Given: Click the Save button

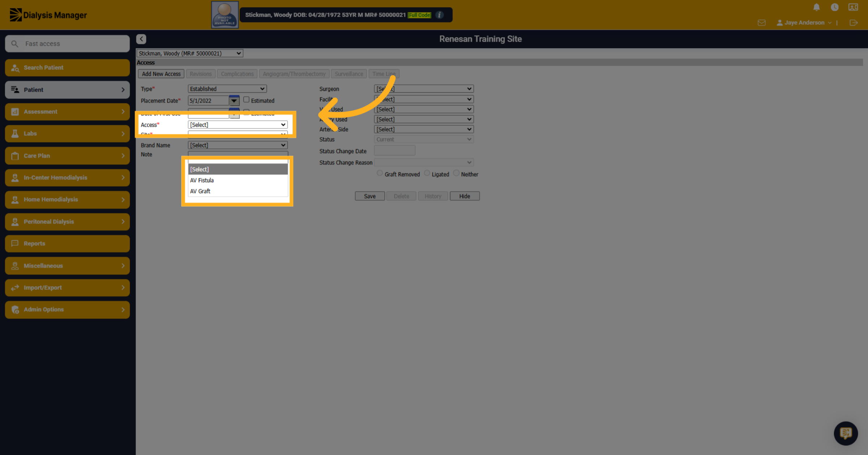Looking at the screenshot, I should click(x=370, y=196).
